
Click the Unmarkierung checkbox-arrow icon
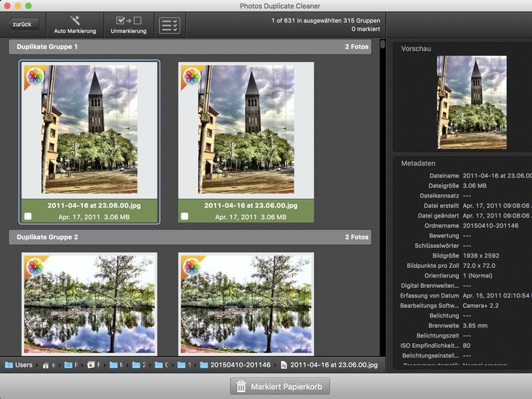click(129, 21)
